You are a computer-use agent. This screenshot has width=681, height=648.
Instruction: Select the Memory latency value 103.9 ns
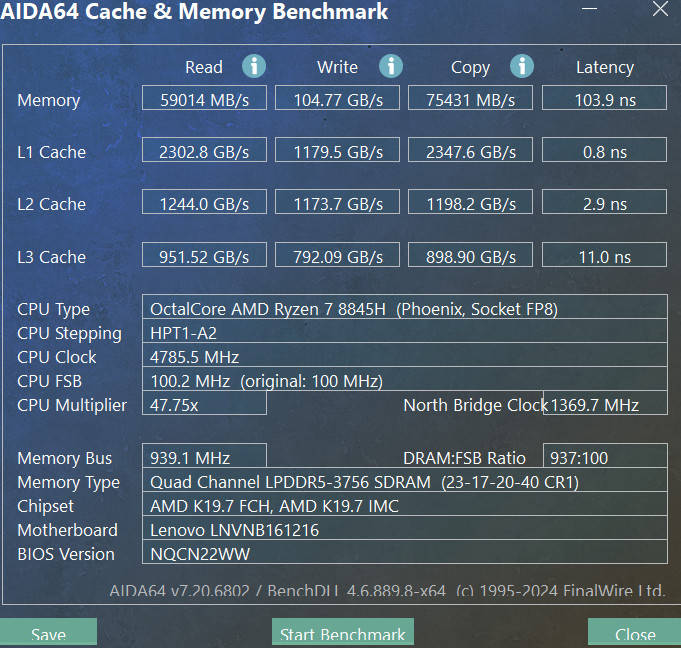click(x=605, y=98)
